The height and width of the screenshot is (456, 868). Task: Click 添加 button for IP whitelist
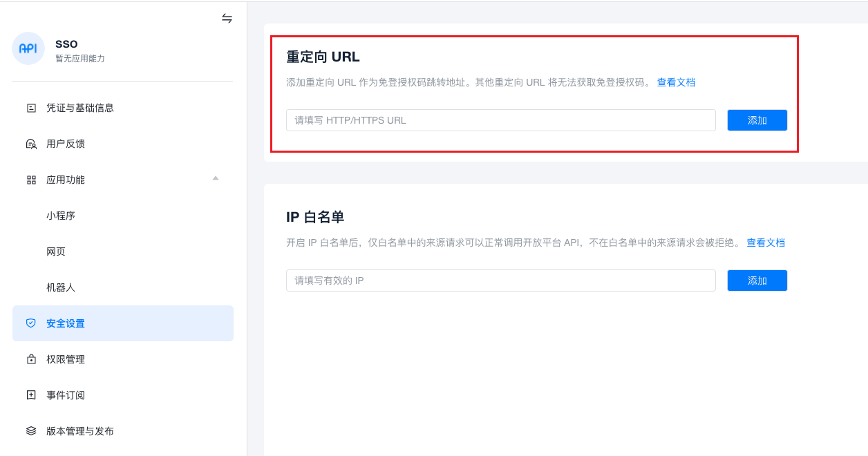[x=757, y=281]
